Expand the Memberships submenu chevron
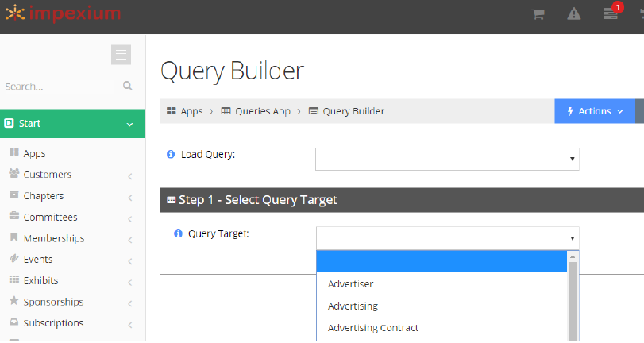644x343 pixels. (129, 240)
